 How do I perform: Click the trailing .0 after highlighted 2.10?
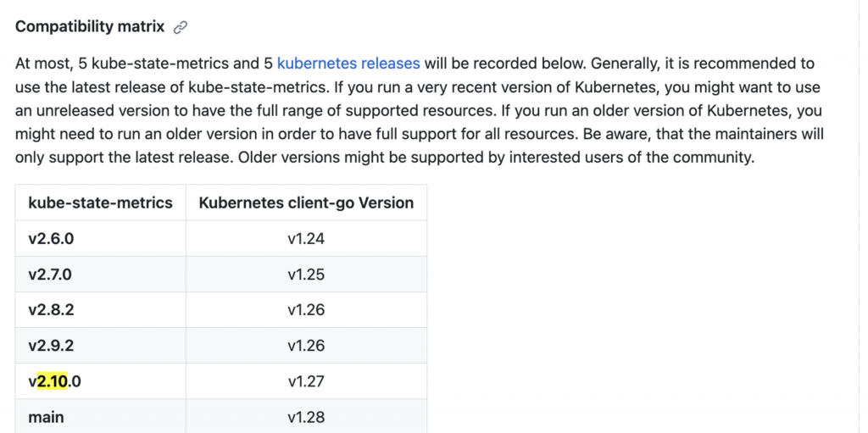click(75, 381)
